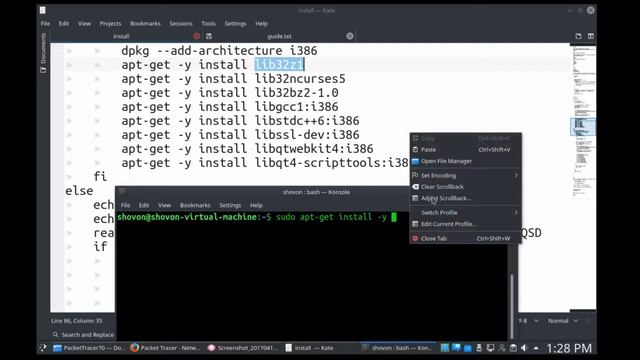Switch to shovon : bash Konsole taskbar entry
This screenshot has height=360, width=640.
click(397, 348)
